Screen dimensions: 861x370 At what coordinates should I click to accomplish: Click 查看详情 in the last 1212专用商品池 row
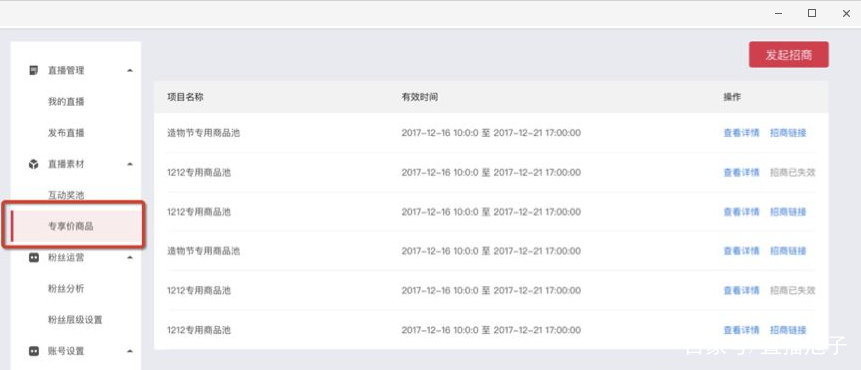(741, 330)
